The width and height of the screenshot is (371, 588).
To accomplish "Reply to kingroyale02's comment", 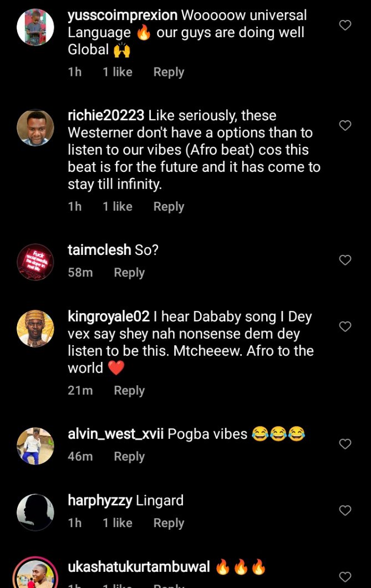I will (x=129, y=391).
